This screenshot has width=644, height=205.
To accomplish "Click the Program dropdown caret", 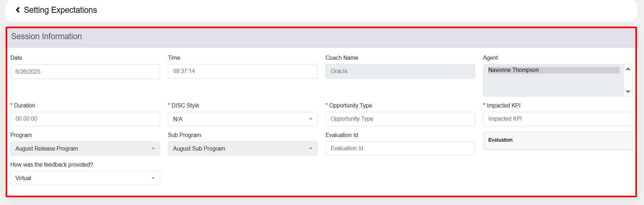I will tap(153, 148).
